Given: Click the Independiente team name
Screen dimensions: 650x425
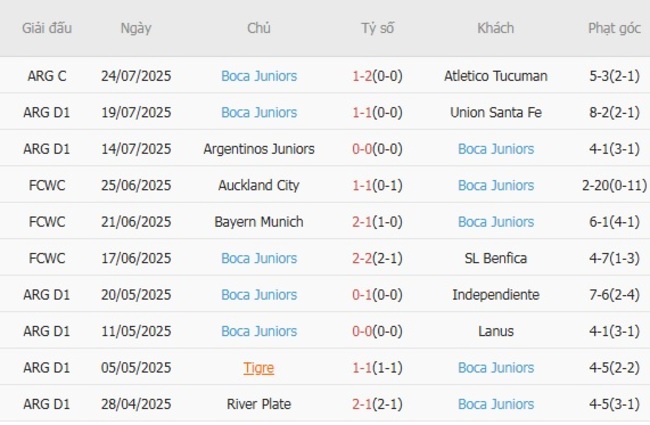Looking at the screenshot, I should tap(495, 295).
